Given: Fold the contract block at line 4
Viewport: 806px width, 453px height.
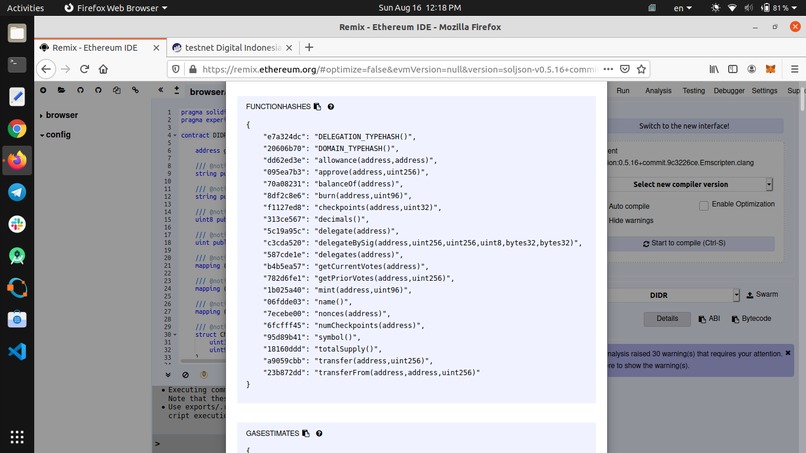Looking at the screenshot, I should (x=175, y=135).
